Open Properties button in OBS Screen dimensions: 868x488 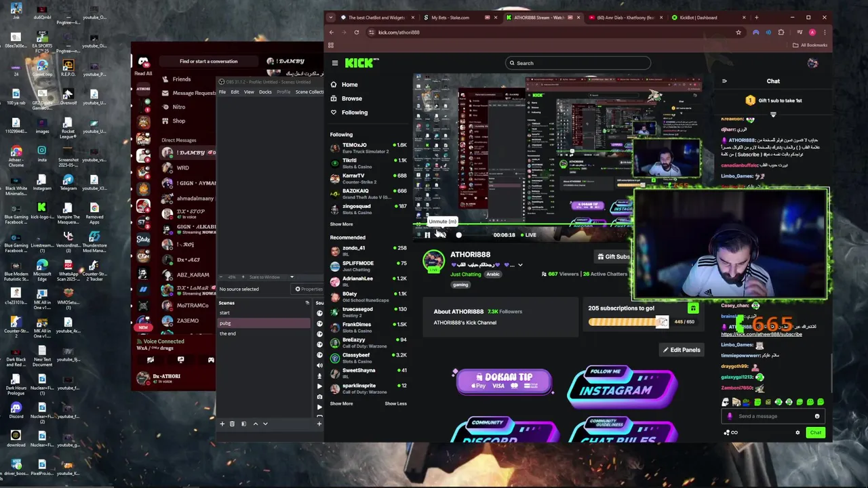point(309,289)
